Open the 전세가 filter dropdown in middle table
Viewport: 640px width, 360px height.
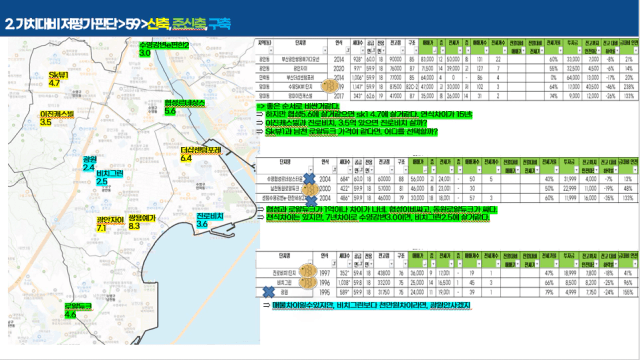point(451,169)
